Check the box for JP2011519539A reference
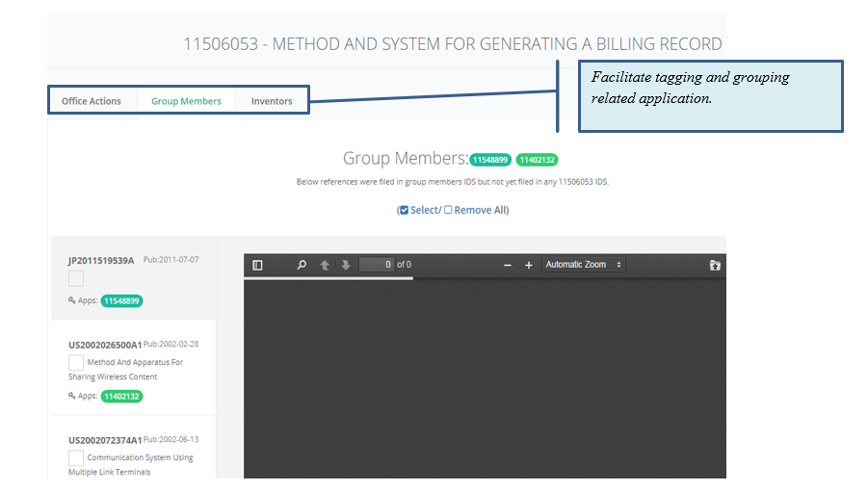 click(76, 278)
